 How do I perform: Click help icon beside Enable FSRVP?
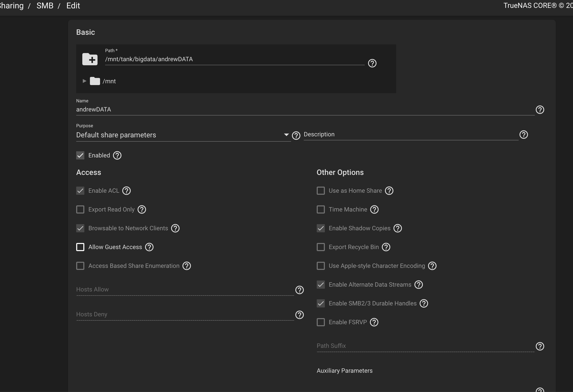click(x=374, y=322)
